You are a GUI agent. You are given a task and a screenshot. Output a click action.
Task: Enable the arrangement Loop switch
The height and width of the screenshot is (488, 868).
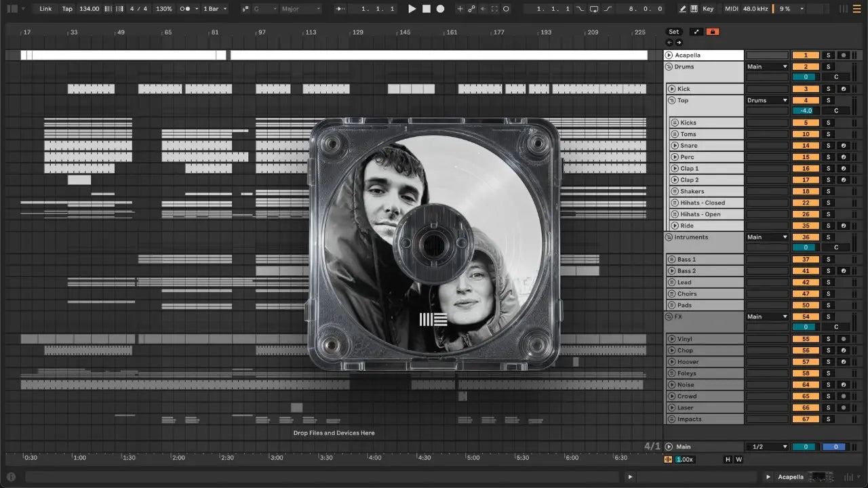click(593, 9)
